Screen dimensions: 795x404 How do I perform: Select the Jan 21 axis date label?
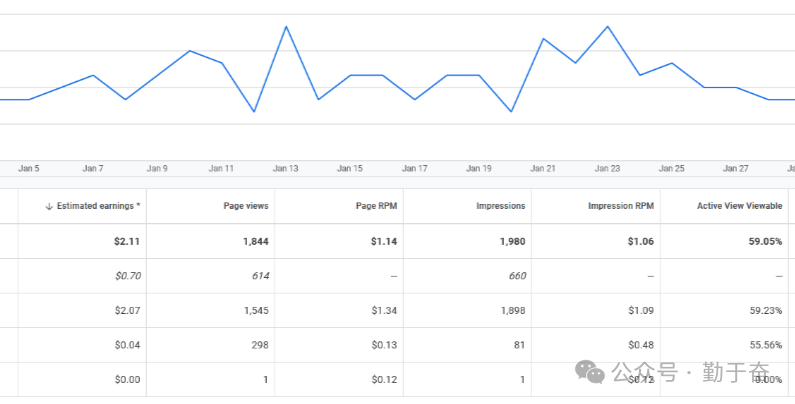(x=544, y=169)
